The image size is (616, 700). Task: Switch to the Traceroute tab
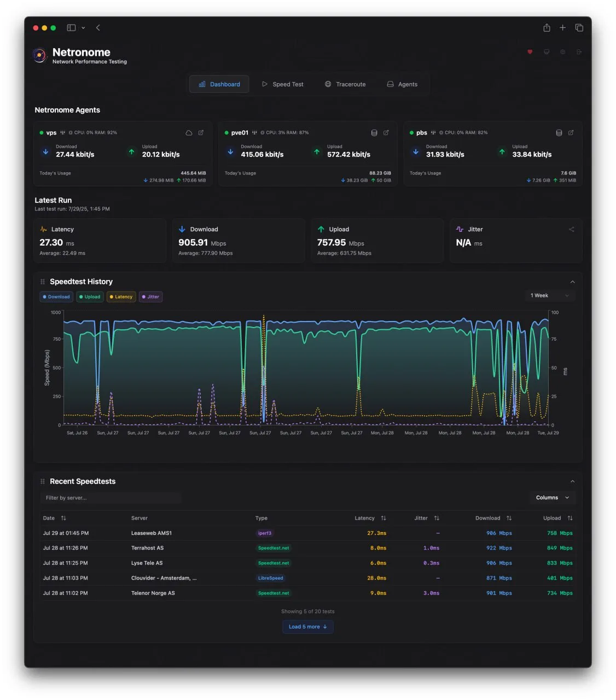click(x=345, y=84)
